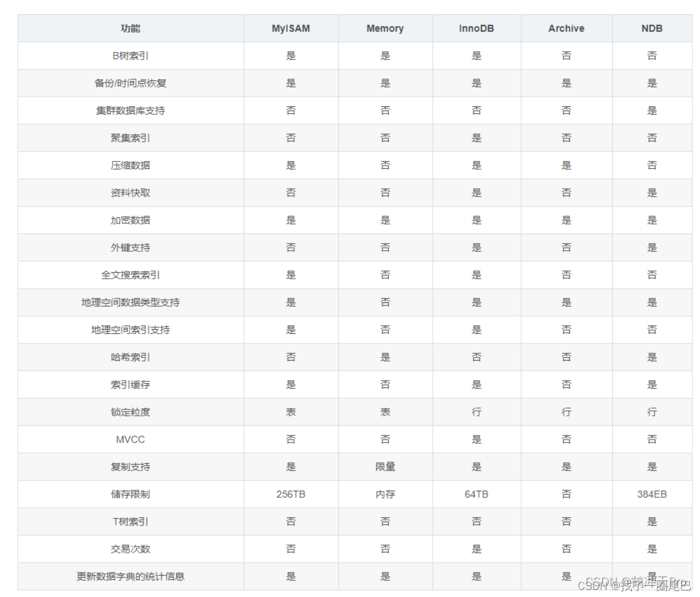Click the 限量 cell in 复制支持 row
The width and height of the screenshot is (700, 597).
[x=385, y=467]
